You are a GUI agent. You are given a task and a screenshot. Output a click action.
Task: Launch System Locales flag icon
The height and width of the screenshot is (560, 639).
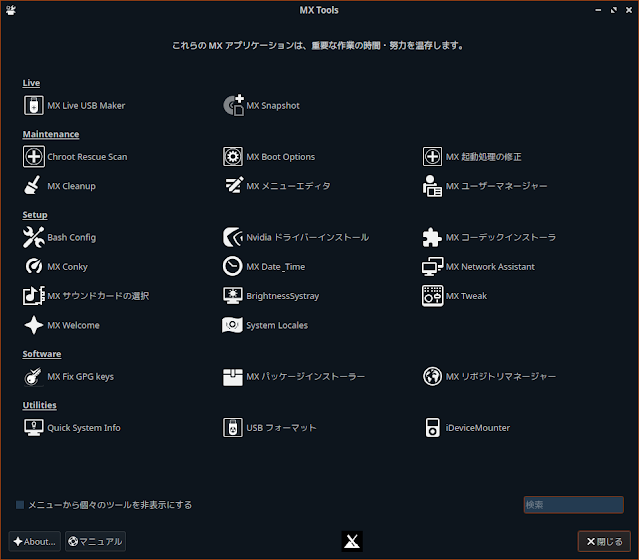point(233,325)
